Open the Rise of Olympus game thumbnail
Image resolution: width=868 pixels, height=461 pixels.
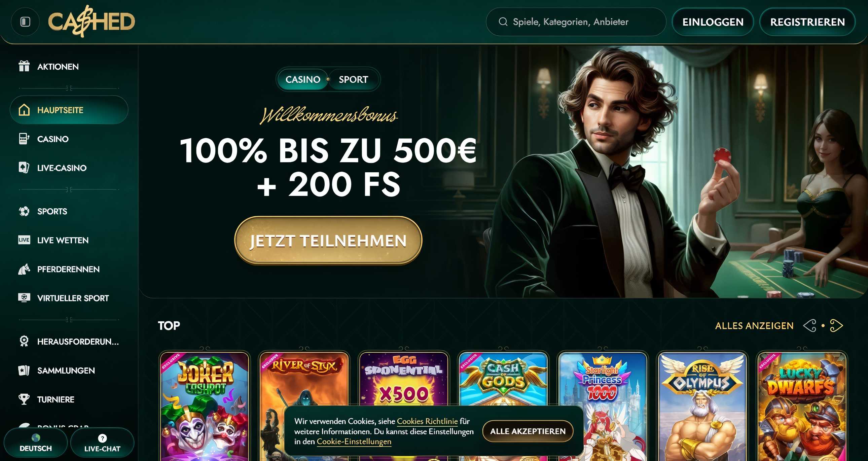[702, 406]
